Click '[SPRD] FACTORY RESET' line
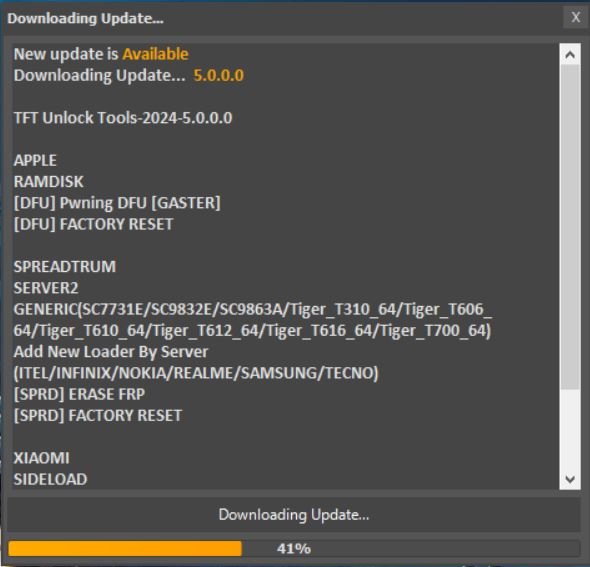Viewport: 590px width, 567px height. [97, 416]
